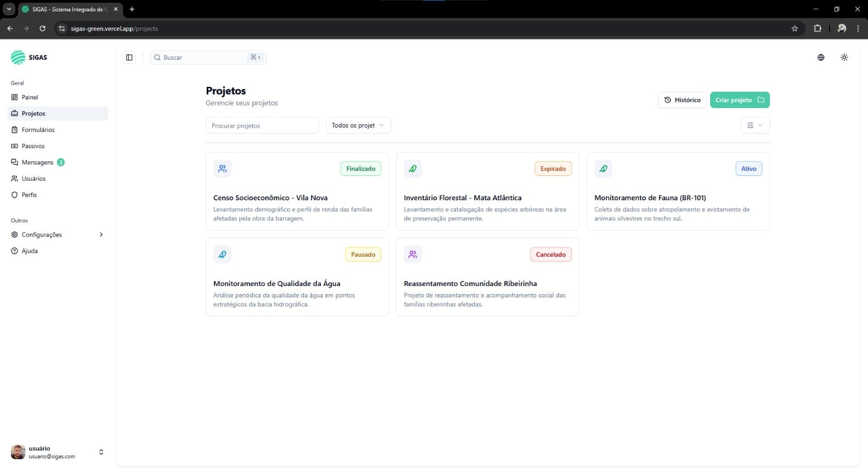This screenshot has height=470, width=868.
Task: Click the Censo Socioeconômico users icon
Action: 222,169
